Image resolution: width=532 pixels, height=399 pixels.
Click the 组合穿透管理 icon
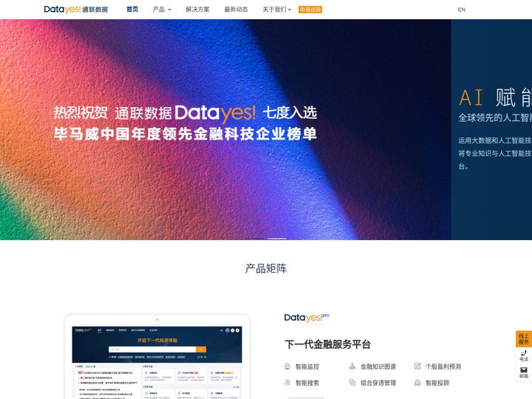coord(352,383)
